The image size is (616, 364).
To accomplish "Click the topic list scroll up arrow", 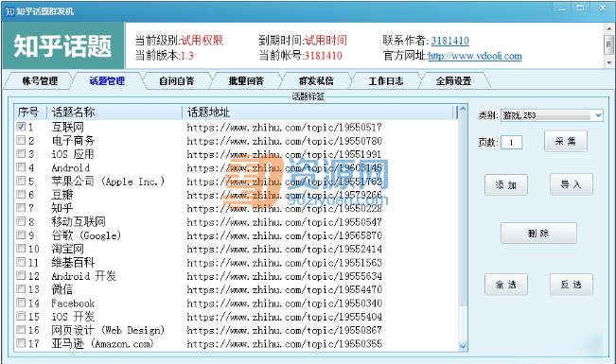I will pyautogui.click(x=463, y=109).
